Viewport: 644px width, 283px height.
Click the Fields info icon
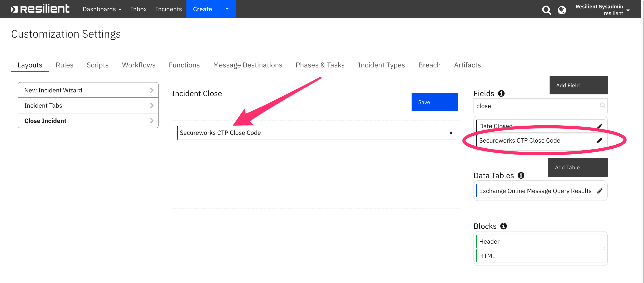pos(501,94)
